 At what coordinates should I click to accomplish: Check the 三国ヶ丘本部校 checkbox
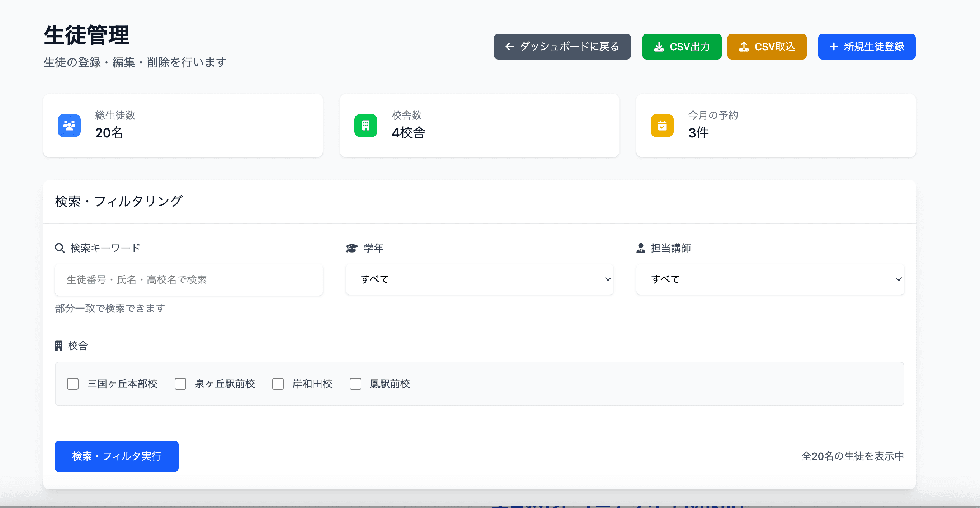pyautogui.click(x=73, y=384)
